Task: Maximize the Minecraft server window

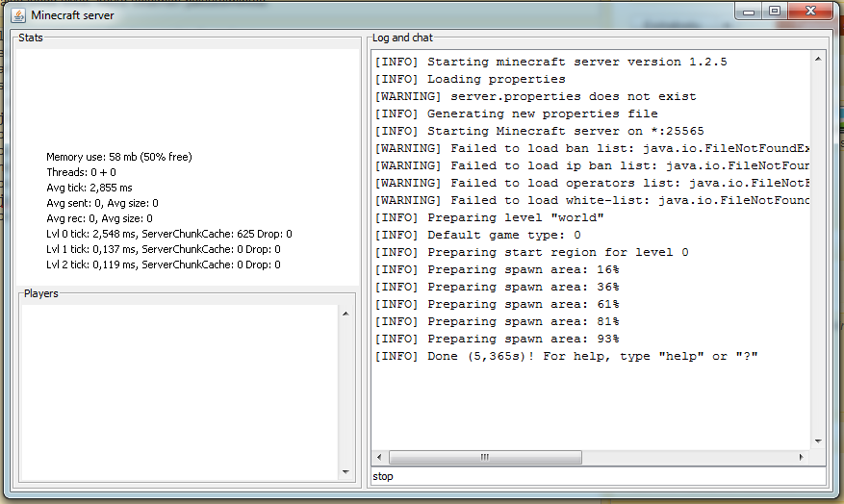Action: point(775,12)
